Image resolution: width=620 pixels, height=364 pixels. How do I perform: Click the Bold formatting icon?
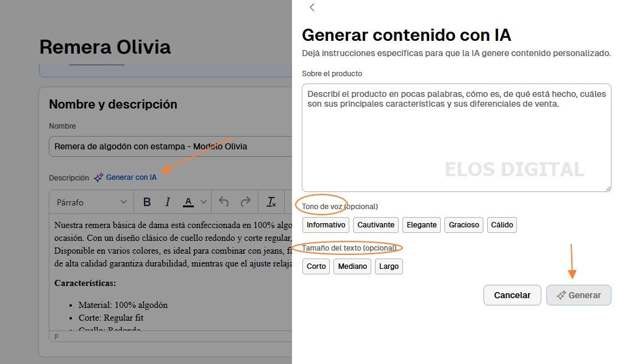point(147,202)
